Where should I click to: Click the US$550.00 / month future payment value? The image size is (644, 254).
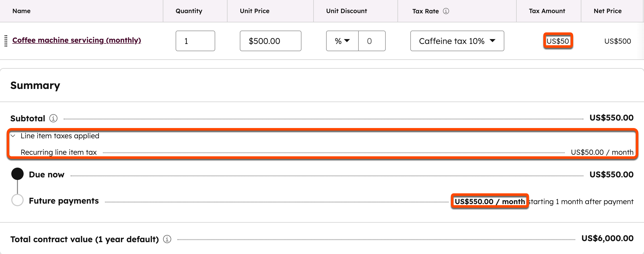tap(490, 202)
